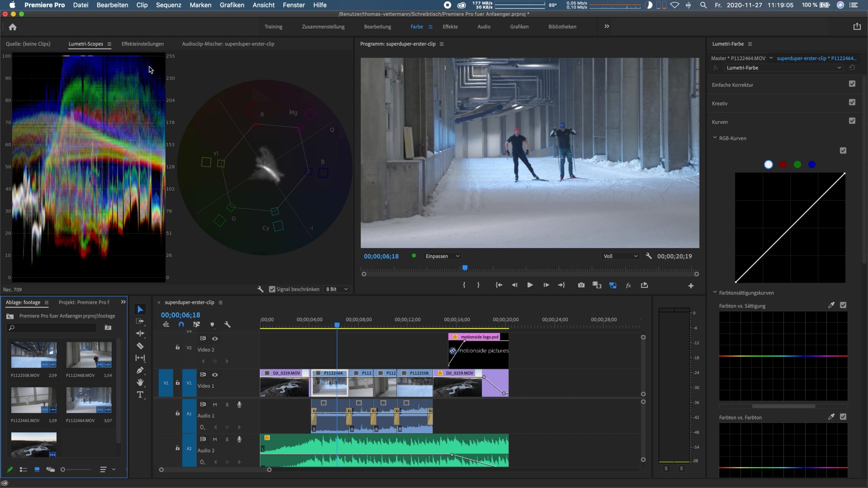
Task: Click the Export Frame camera icon
Action: click(581, 285)
